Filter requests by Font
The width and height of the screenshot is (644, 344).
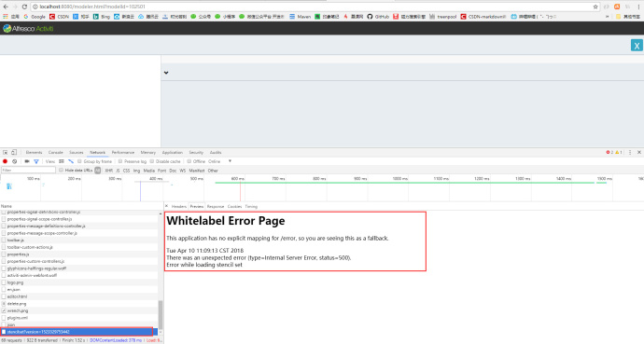coord(161,171)
